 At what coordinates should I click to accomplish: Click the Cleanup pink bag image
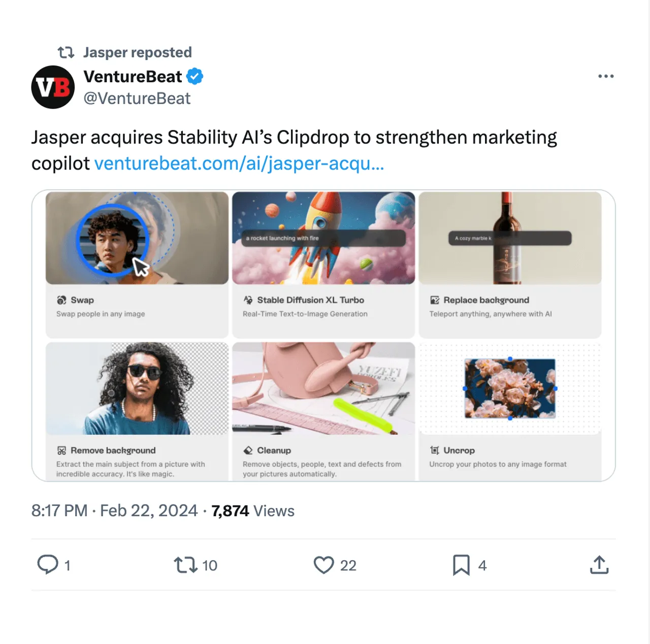click(323, 388)
